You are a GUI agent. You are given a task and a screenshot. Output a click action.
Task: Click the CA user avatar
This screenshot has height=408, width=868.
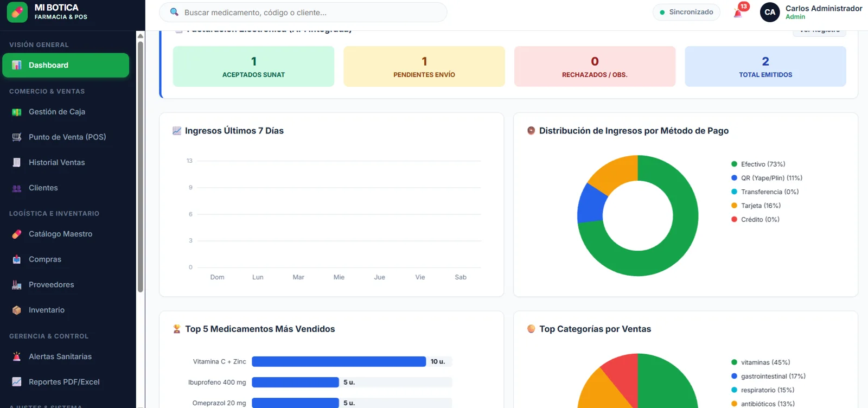pos(770,12)
